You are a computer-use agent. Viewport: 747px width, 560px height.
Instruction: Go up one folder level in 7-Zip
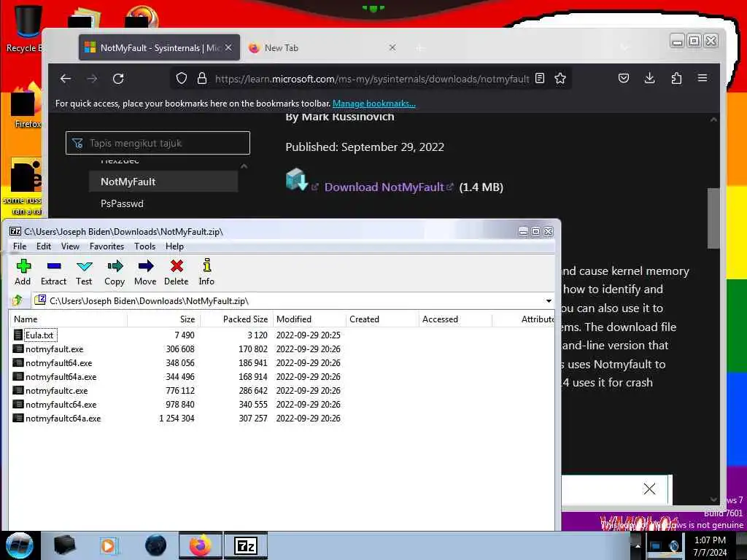click(18, 300)
